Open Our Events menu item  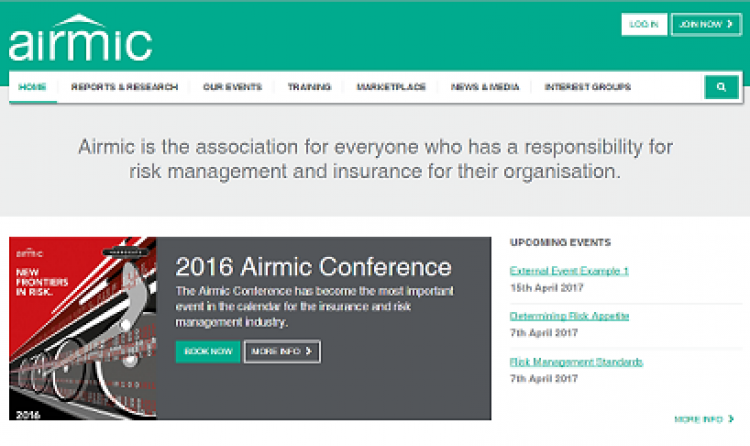click(232, 87)
